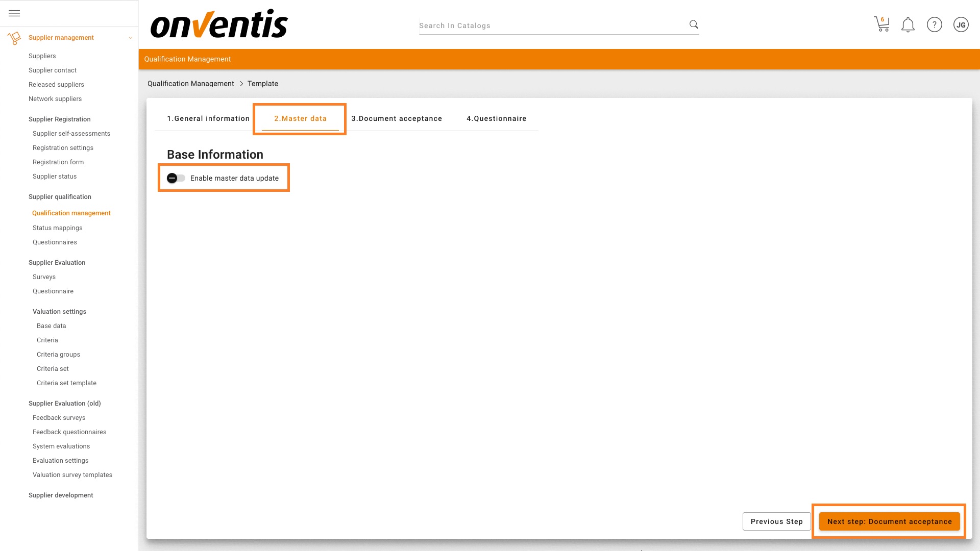
Task: Switch to the Questionnaire tab
Action: [x=496, y=118]
